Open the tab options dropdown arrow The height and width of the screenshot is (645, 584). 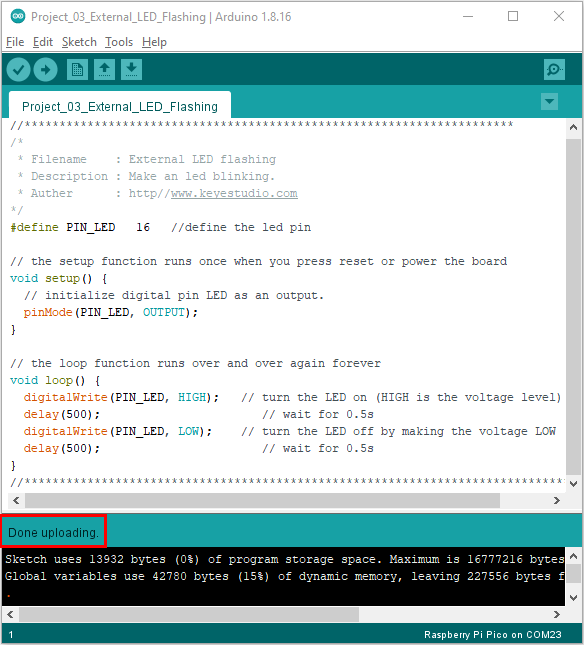click(x=549, y=101)
